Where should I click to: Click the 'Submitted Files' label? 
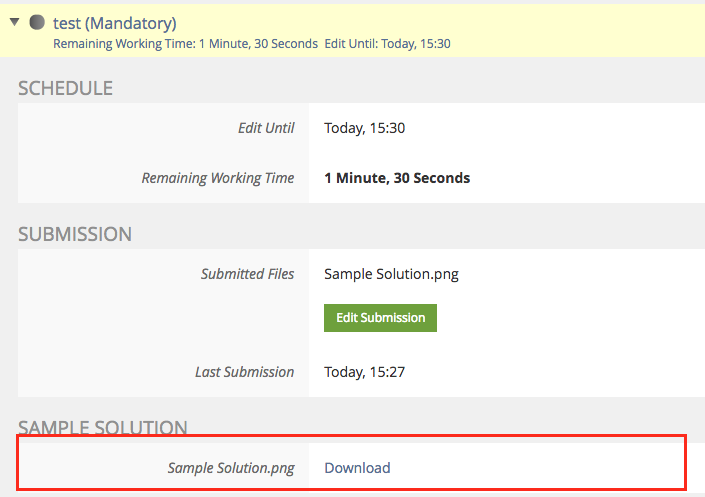(247, 273)
